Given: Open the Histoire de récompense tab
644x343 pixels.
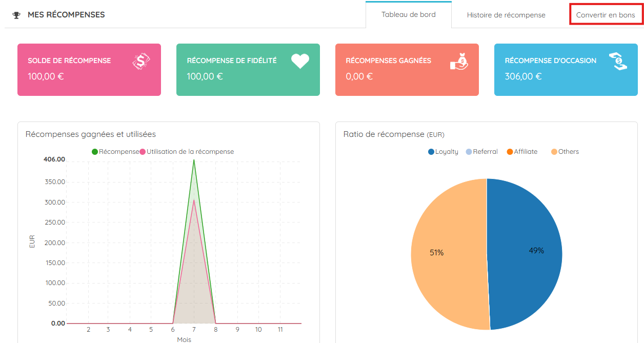Looking at the screenshot, I should (x=506, y=15).
